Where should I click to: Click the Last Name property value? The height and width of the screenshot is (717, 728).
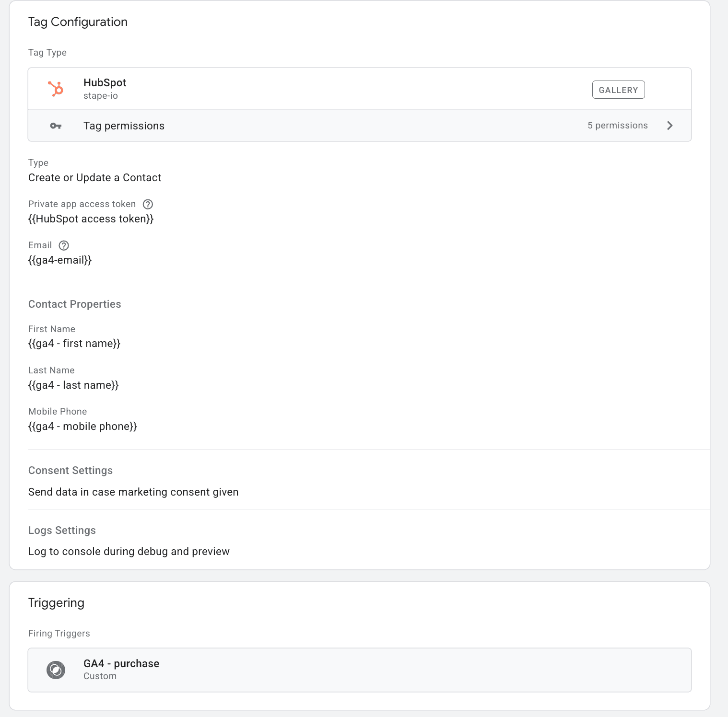point(73,385)
